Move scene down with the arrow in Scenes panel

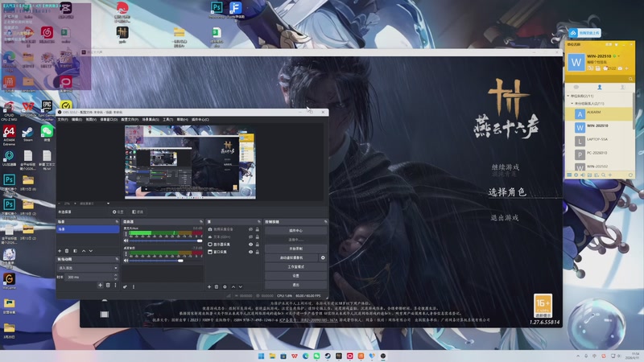tap(91, 251)
